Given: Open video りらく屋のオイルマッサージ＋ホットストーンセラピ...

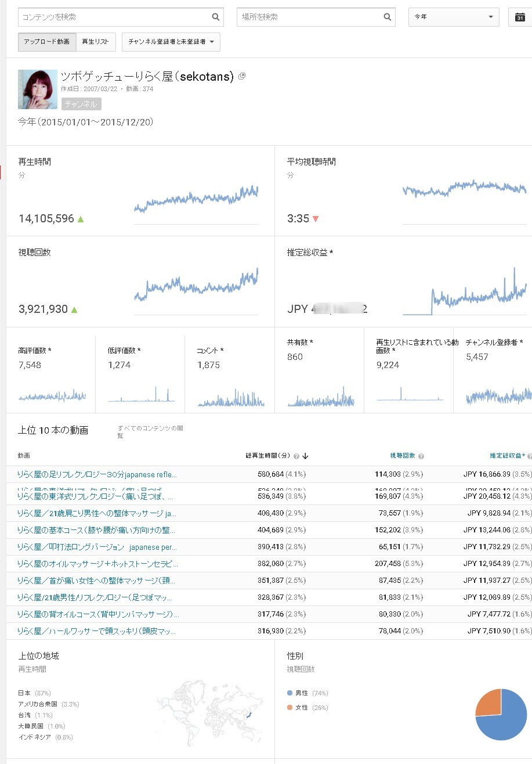Looking at the screenshot, I should tap(97, 564).
